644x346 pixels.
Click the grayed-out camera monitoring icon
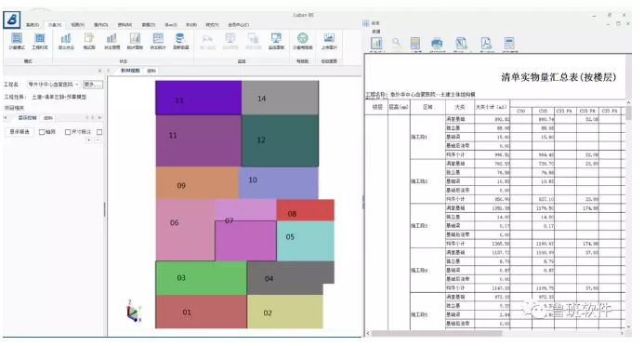(207, 39)
